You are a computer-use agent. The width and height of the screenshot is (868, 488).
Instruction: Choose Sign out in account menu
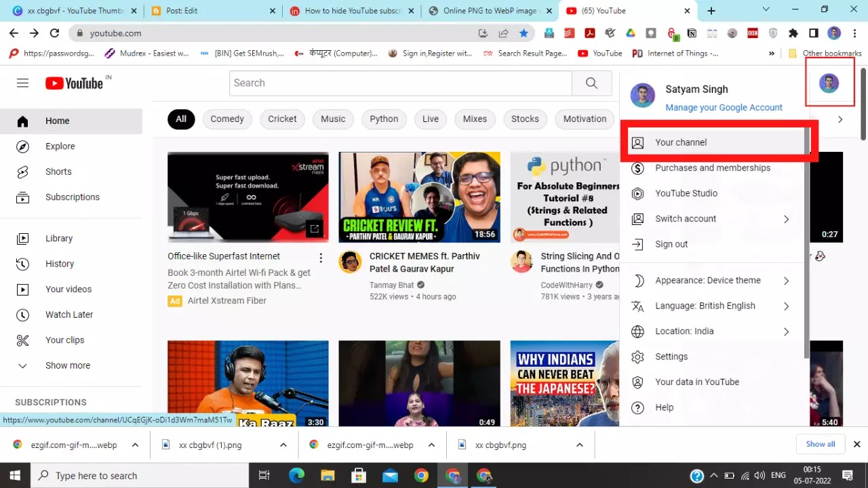(x=712, y=244)
